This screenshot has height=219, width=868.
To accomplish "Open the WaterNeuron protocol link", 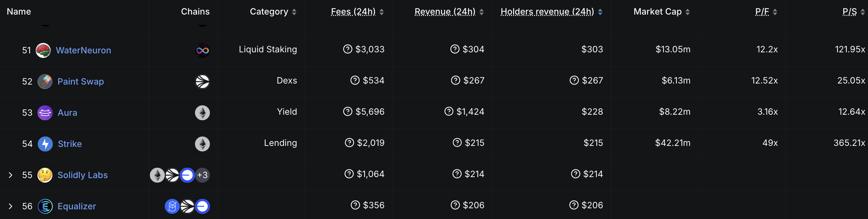I will [x=84, y=50].
